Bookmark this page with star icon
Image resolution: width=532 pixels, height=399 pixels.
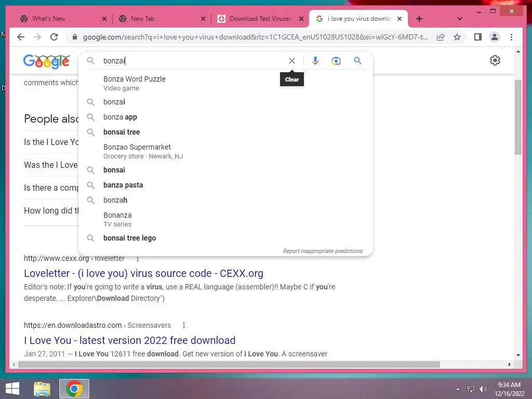457,37
